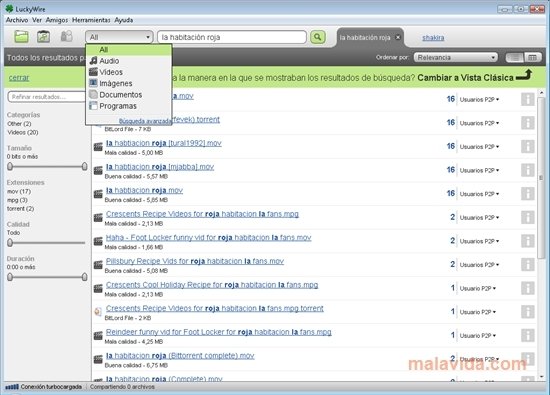Expand Usuario P2P for 'Crescents Cool Holiday Recipe'
Viewport: 550px width, 395px height.
[478, 288]
